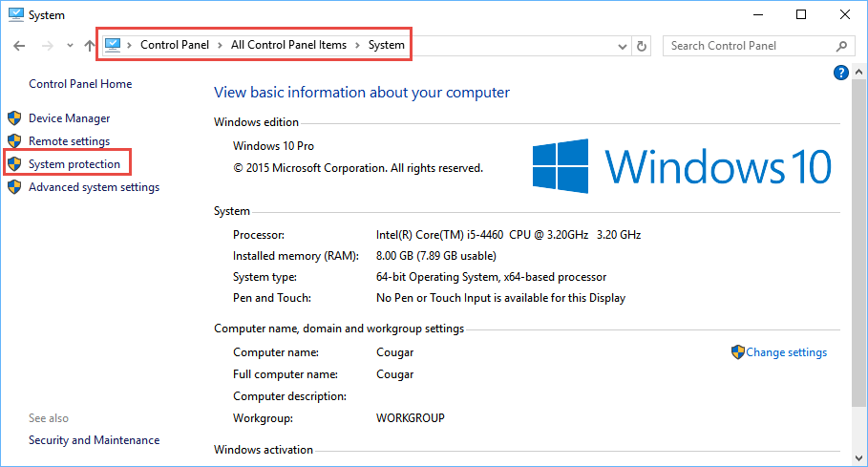Open Advanced system settings
868x467 pixels.
(95, 187)
